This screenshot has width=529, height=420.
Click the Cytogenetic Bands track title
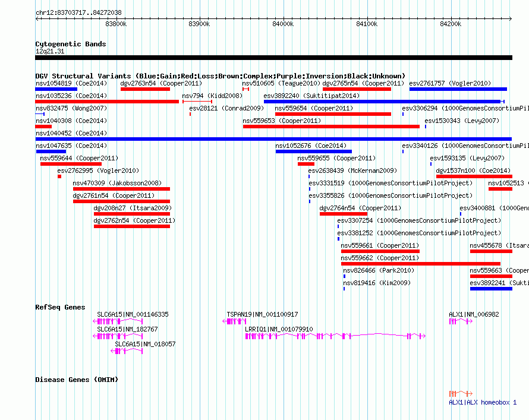pos(71,44)
